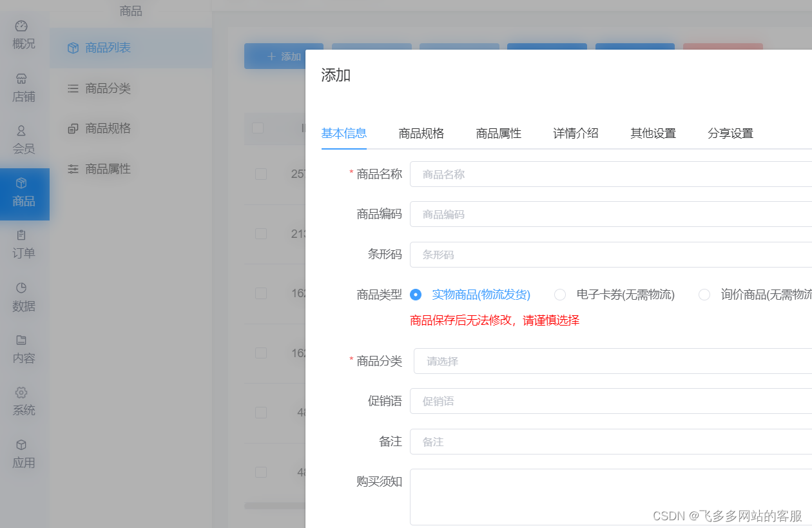Click the 商品名称 input field
Viewport: 812px width, 528px height.
611,174
